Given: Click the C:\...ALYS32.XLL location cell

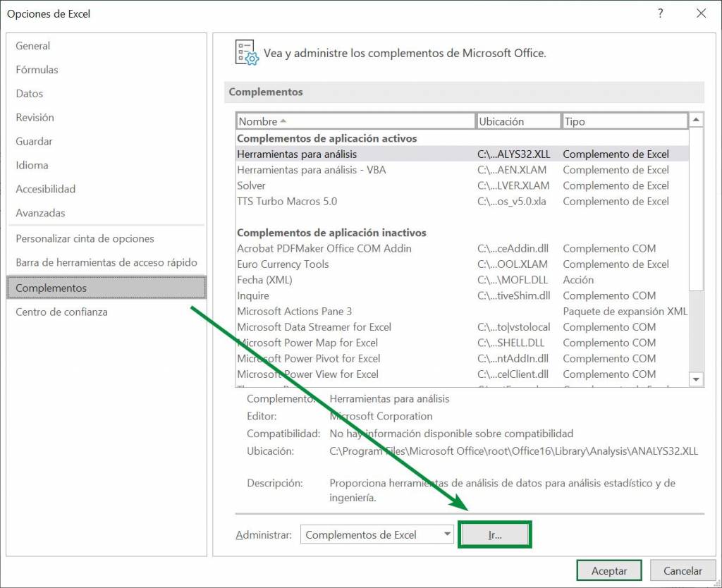Looking at the screenshot, I should click(x=513, y=154).
